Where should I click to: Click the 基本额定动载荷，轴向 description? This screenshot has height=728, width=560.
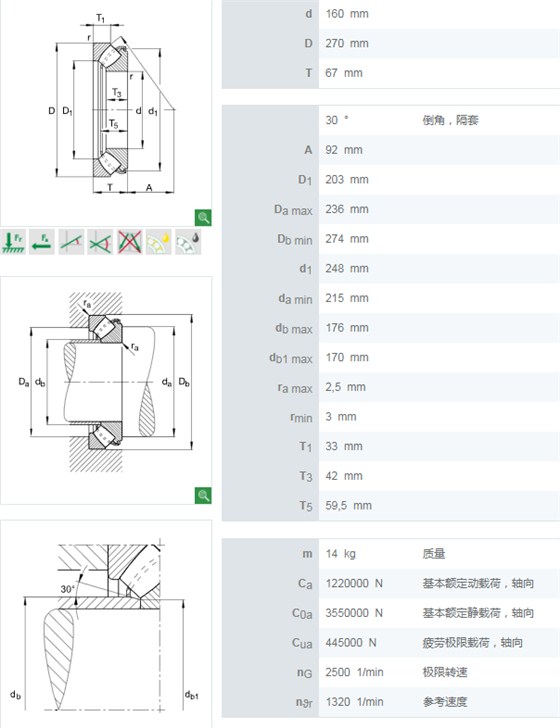click(x=478, y=584)
